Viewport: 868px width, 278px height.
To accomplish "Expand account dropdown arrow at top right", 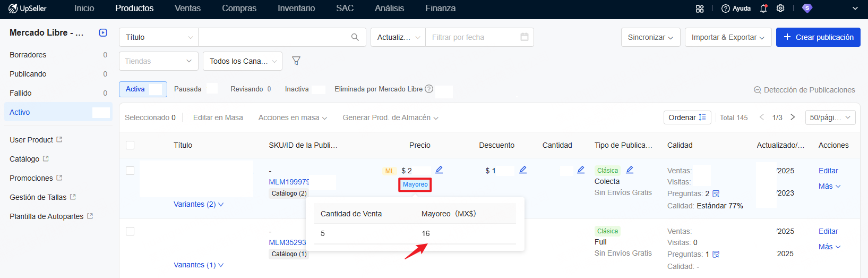I will 855,9.
